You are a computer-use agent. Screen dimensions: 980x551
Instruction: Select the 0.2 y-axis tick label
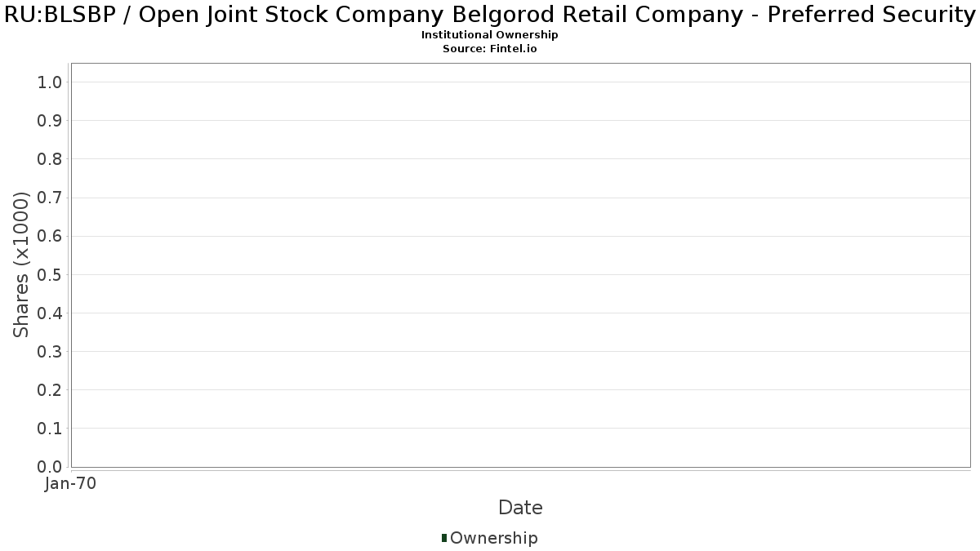[50, 390]
